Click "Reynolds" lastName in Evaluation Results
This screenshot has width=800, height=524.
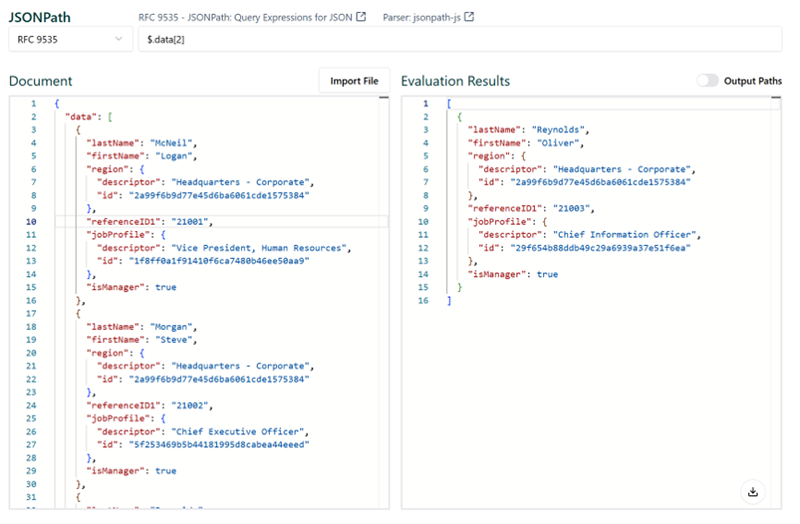[558, 130]
